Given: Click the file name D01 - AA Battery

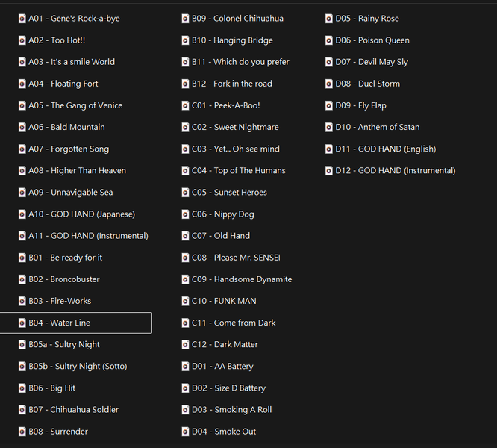Looking at the screenshot, I should click(222, 366).
